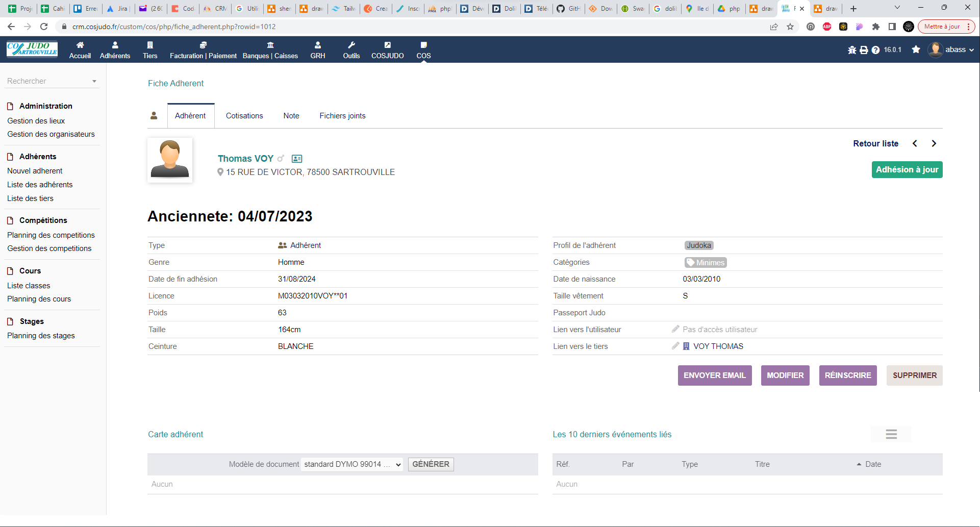Open Gestion des competitions
The image size is (980, 527).
coord(49,248)
